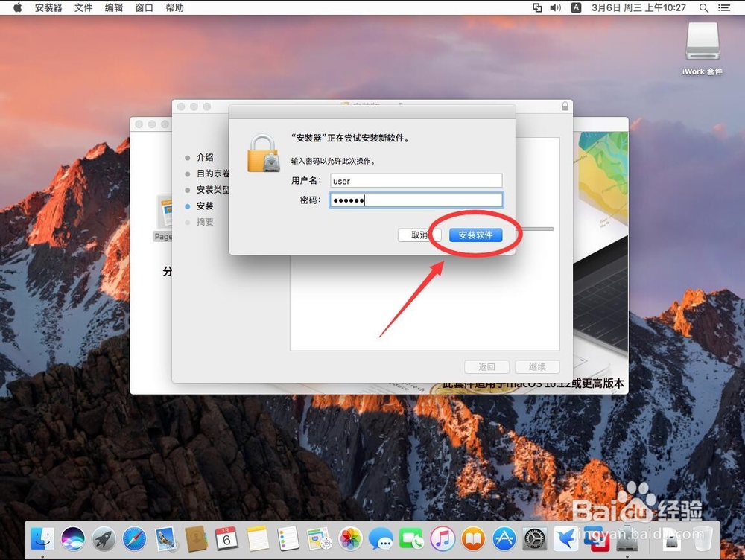Launch Siri from the dock
The width and height of the screenshot is (745, 560).
(x=73, y=538)
